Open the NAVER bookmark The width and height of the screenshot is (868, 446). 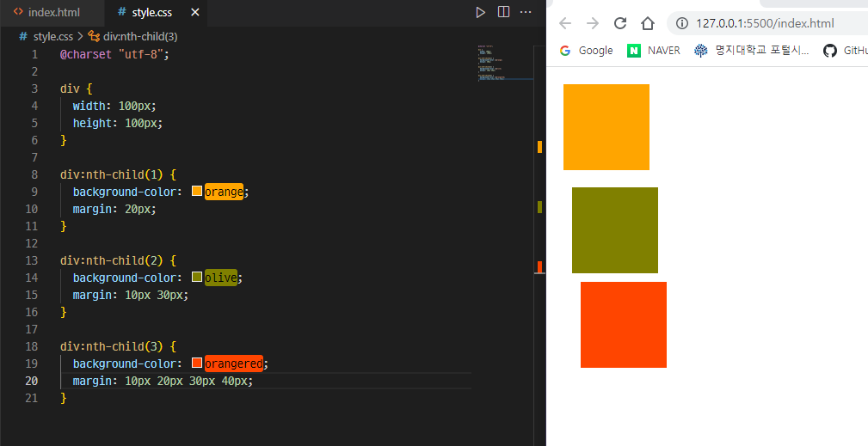click(654, 51)
